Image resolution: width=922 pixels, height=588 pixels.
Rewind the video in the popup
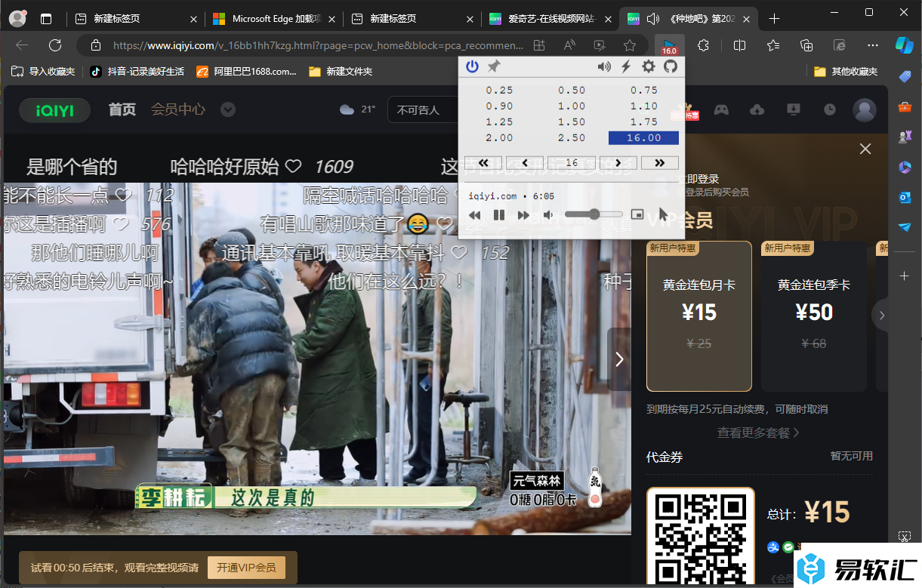click(x=475, y=215)
